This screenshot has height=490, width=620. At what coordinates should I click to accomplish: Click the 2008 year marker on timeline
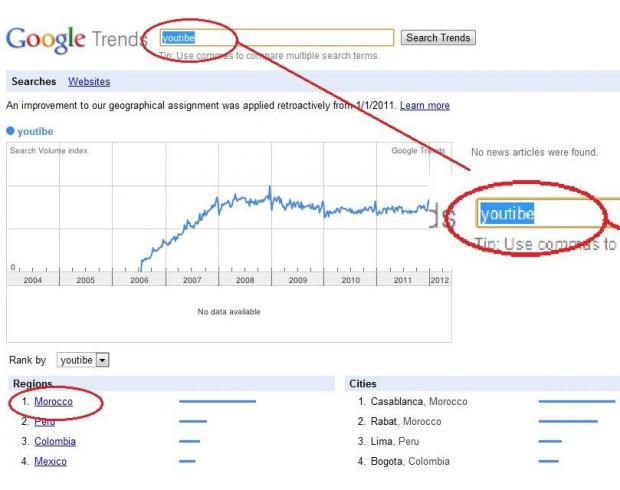coord(245,280)
